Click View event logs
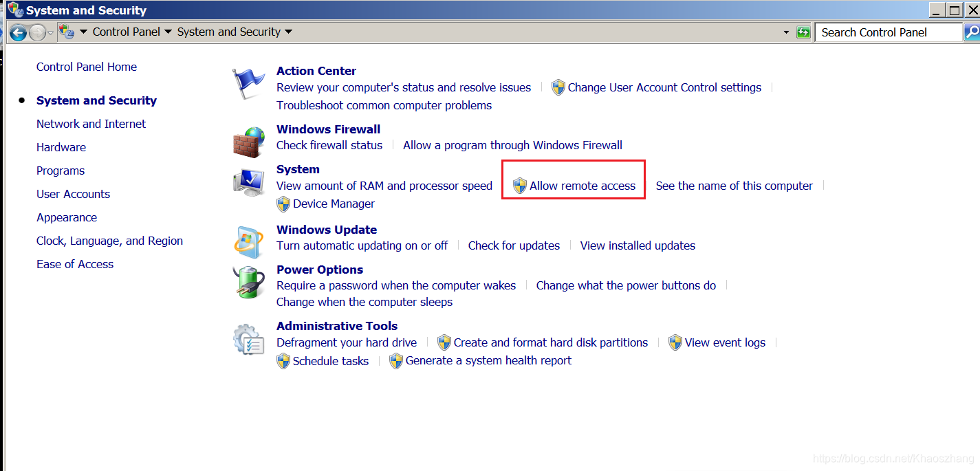 [725, 342]
